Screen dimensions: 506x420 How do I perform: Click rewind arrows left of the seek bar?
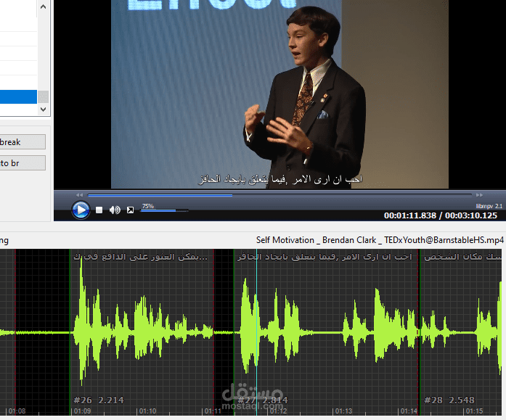click(80, 195)
